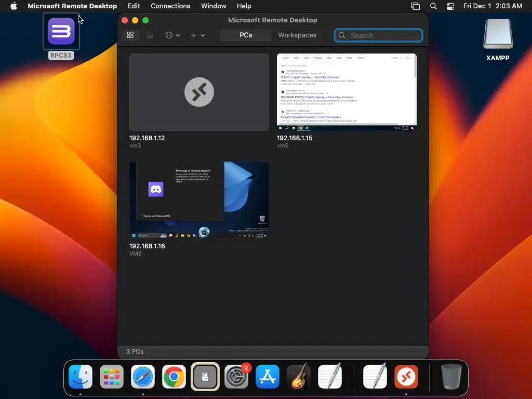Open Microsoft Remote Desktop in the Dock
Screen dimensions: 532x399
click(x=406, y=377)
